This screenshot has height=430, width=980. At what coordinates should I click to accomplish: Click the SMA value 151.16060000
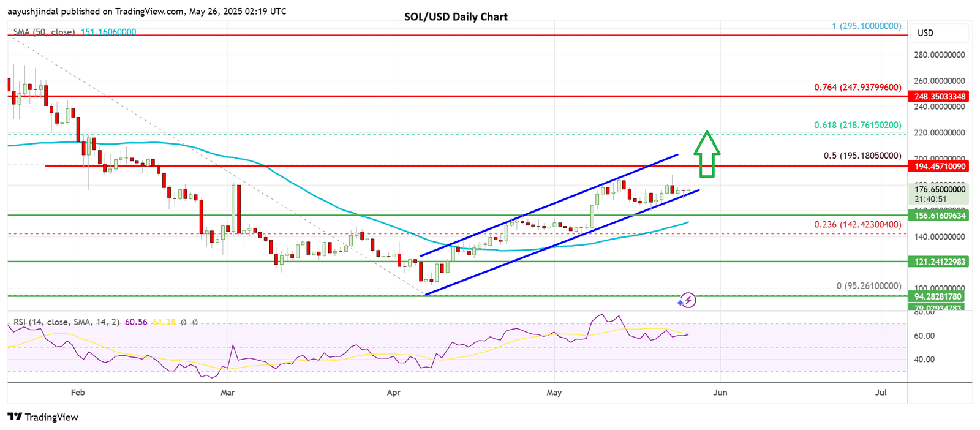[108, 32]
